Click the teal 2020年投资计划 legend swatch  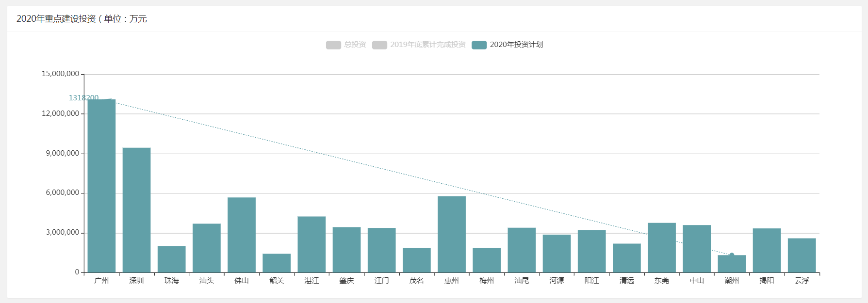pos(479,45)
